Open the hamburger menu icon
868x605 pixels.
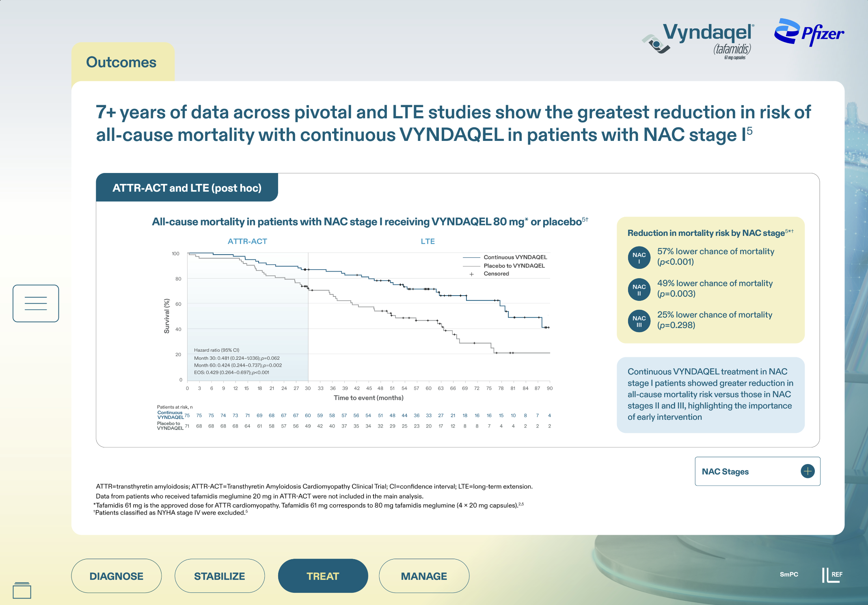[x=36, y=303]
